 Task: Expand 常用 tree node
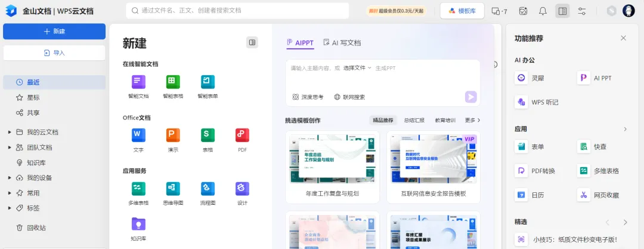click(x=10, y=193)
